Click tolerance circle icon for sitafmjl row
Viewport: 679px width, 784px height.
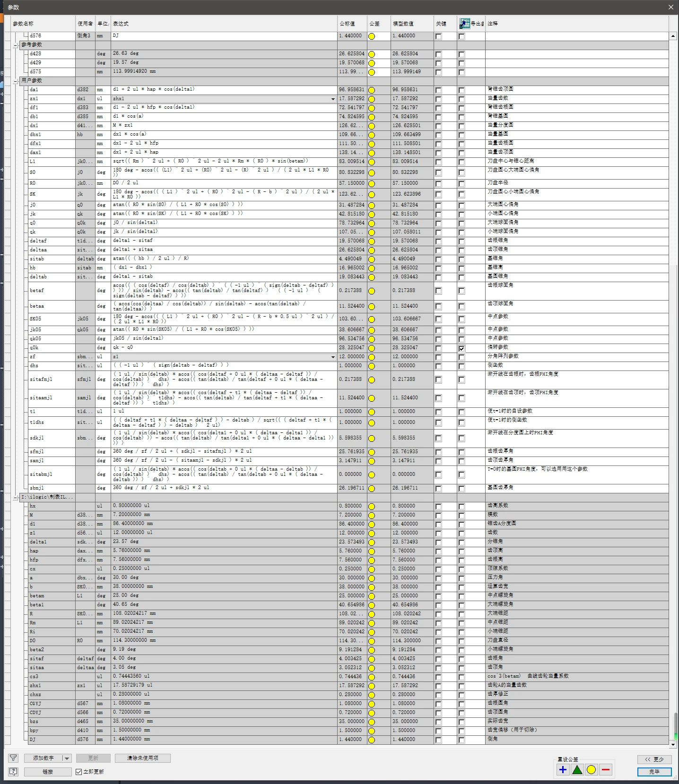(372, 380)
